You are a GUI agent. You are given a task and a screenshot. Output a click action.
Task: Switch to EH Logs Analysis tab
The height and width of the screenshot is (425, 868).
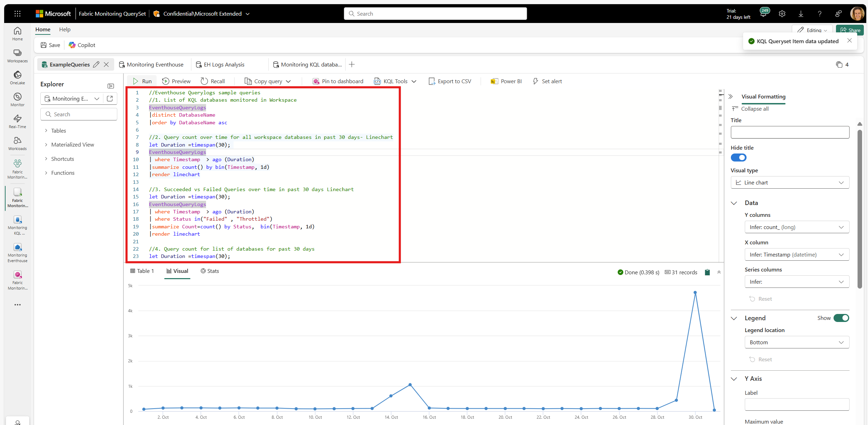coord(220,64)
